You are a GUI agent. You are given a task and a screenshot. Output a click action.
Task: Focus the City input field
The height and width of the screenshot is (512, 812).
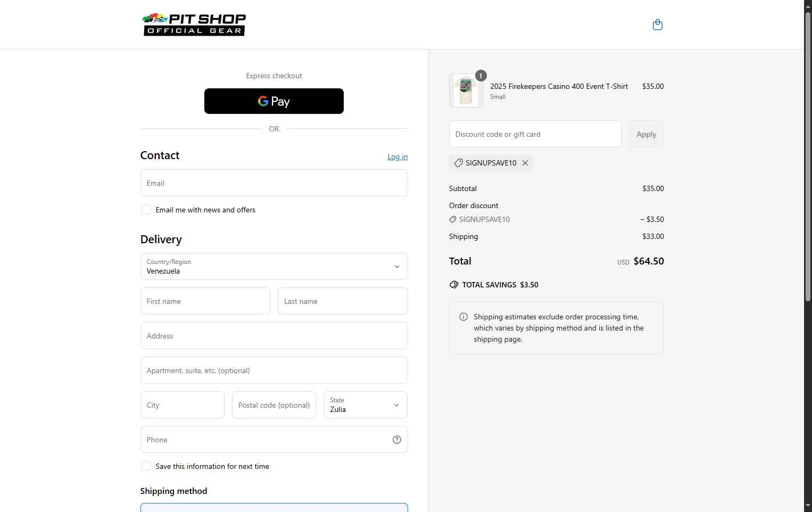tap(183, 405)
